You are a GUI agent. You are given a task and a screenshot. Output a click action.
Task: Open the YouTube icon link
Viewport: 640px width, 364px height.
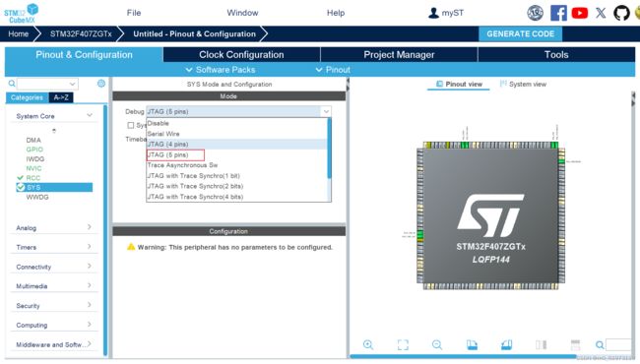coord(580,13)
